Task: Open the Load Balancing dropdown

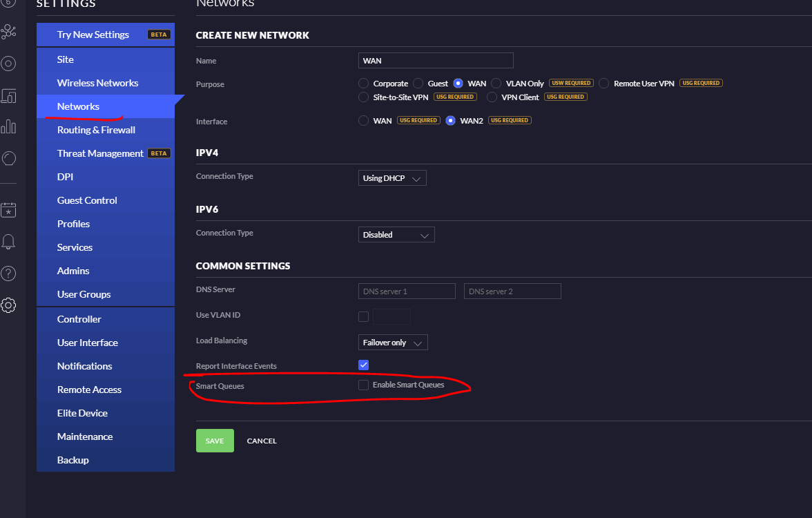Action: click(393, 343)
